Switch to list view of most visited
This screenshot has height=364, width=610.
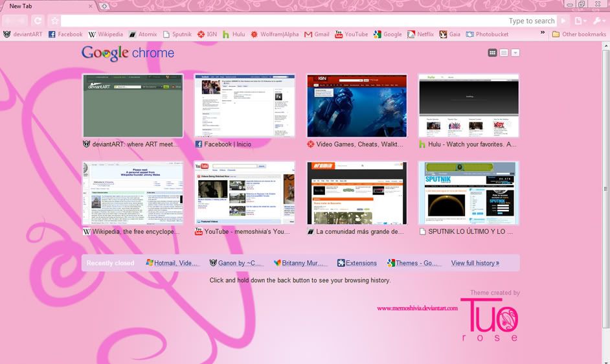click(x=504, y=52)
